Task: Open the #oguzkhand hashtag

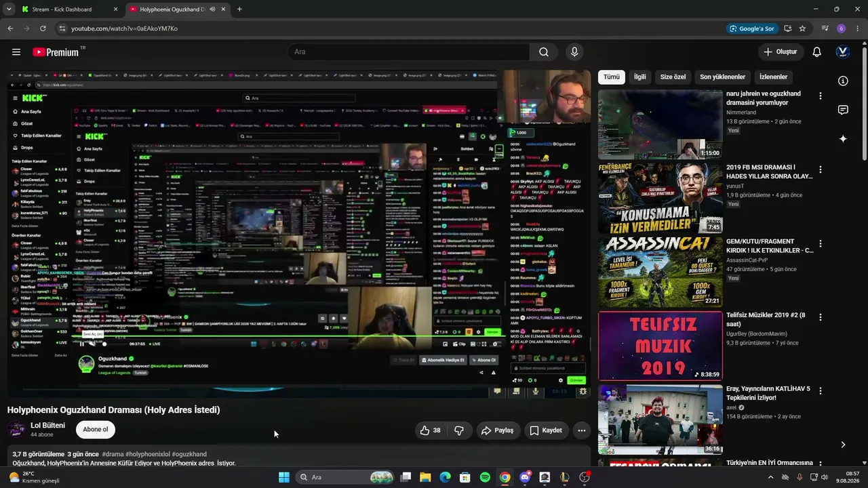Action: 189,454
